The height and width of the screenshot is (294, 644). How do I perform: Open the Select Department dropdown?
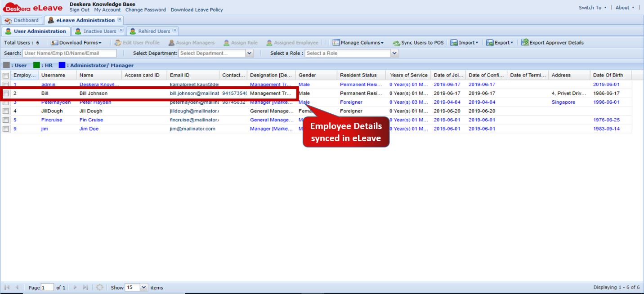(x=250, y=53)
